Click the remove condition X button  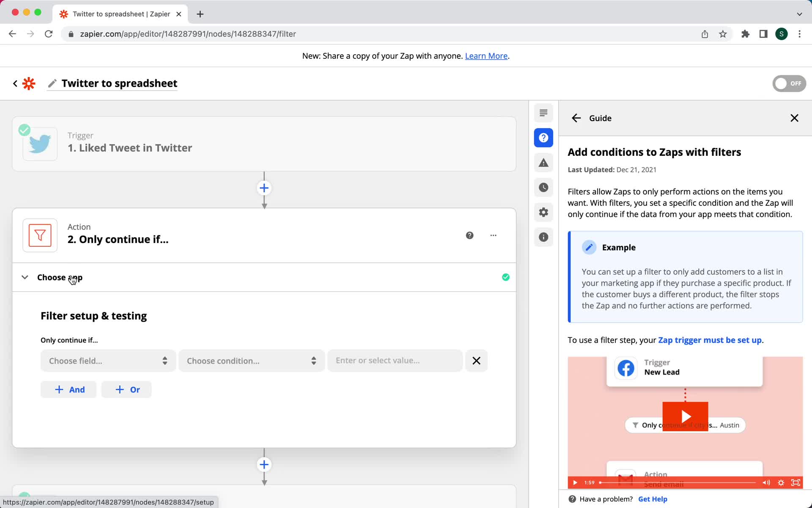477,361
